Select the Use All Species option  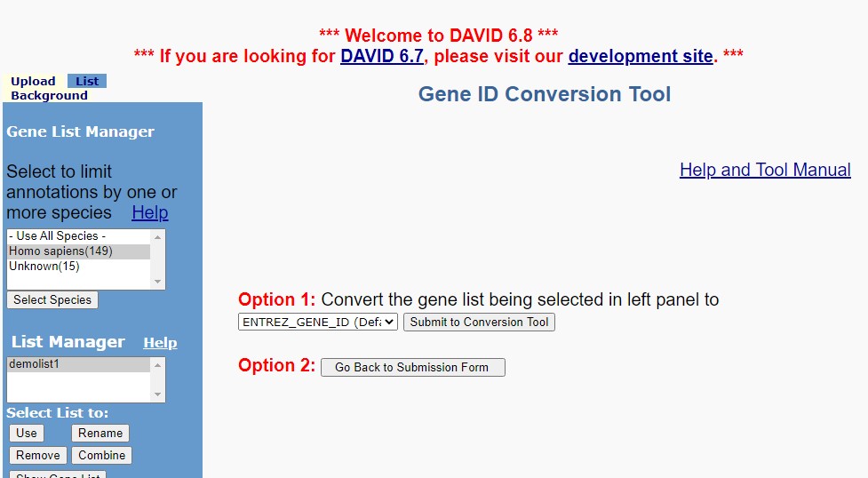point(78,236)
